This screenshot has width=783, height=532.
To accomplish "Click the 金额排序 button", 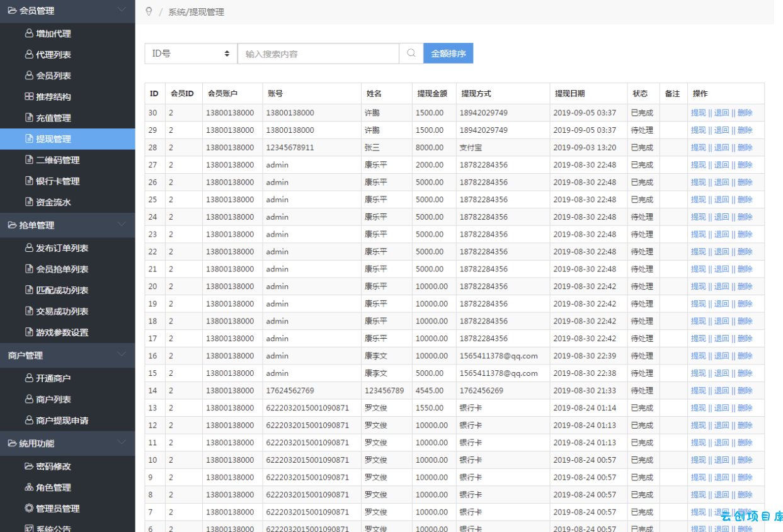I will click(448, 54).
